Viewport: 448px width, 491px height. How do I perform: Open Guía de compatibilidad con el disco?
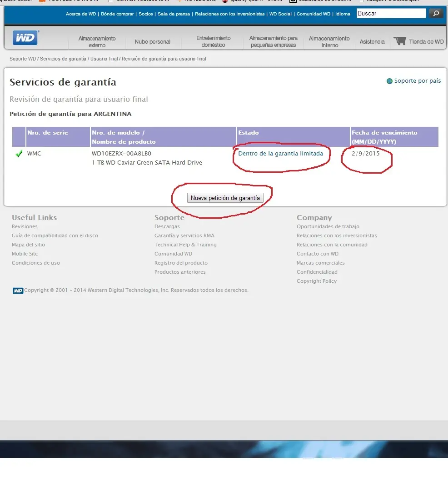click(55, 235)
